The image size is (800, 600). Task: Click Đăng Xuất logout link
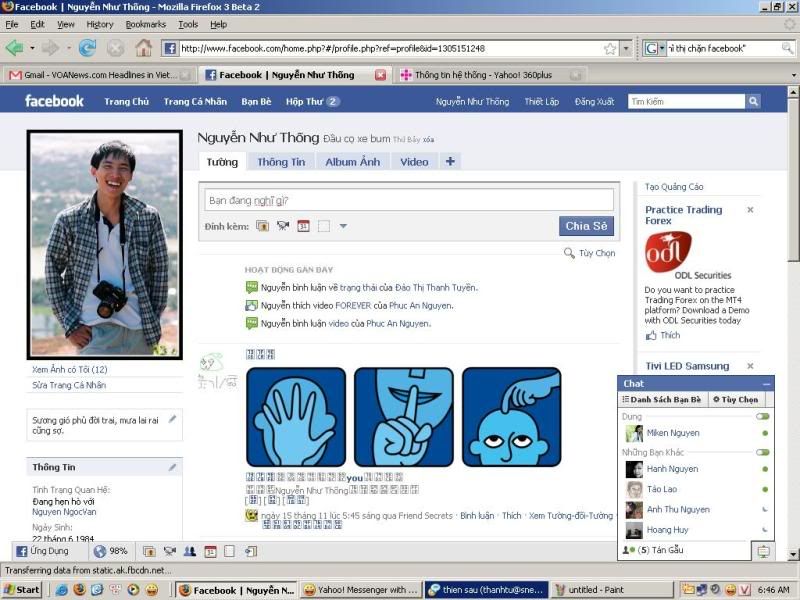[594, 102]
